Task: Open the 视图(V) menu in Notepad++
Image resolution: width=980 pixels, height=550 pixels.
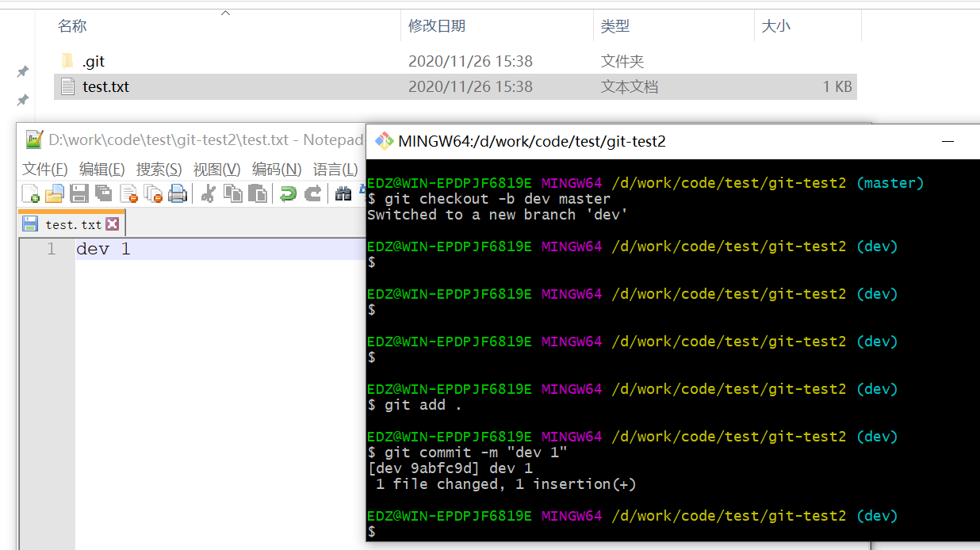Action: 217,169
